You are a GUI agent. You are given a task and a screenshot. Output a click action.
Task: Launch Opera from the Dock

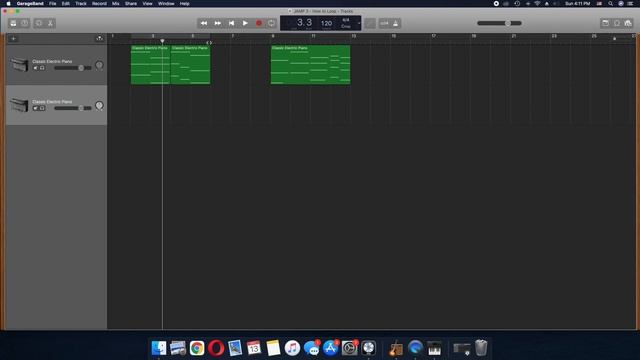[x=216, y=348]
